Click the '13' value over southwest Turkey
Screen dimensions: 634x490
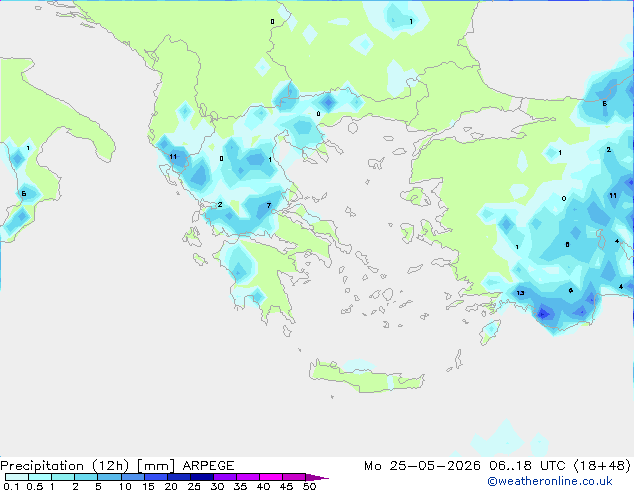tap(520, 293)
